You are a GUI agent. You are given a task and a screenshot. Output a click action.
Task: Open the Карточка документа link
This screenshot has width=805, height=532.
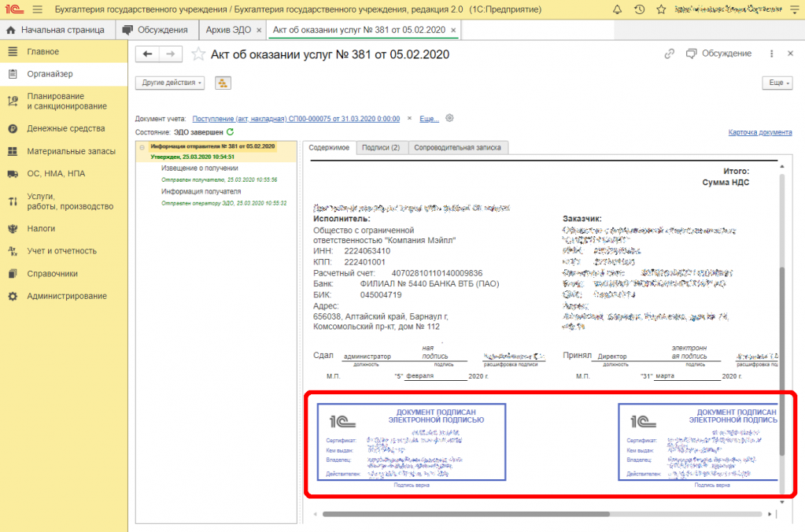click(x=759, y=132)
